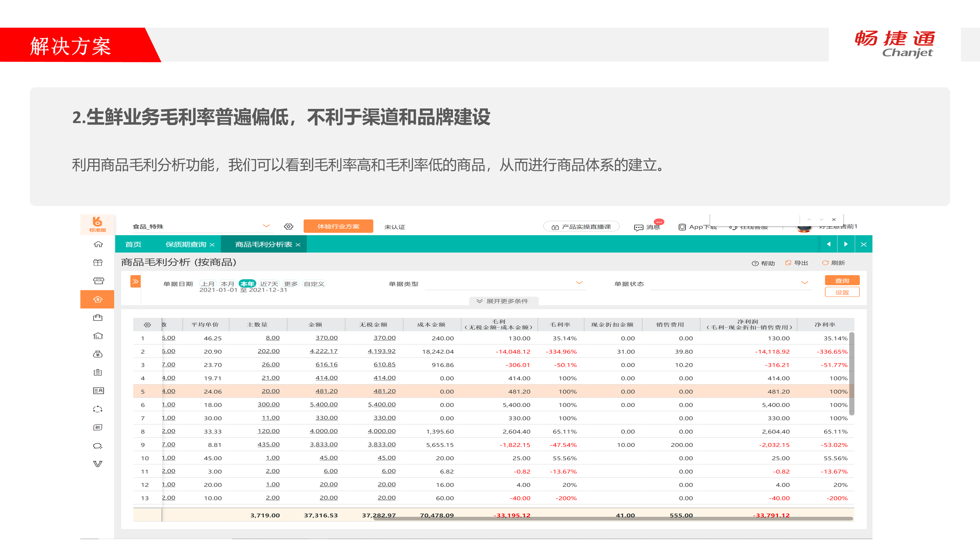The image size is (980, 551).
Task: Switch to the 首页 tab
Action: [x=133, y=244]
